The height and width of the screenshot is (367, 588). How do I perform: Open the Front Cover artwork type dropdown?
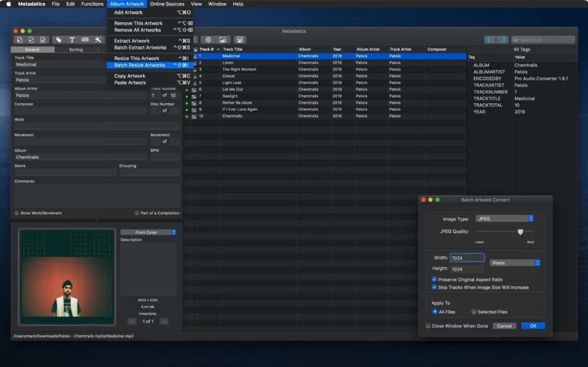pos(148,231)
